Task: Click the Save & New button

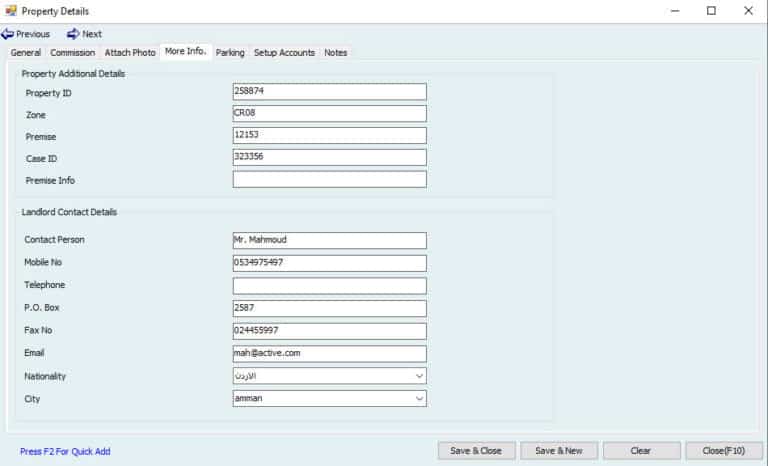Action: tap(558, 451)
